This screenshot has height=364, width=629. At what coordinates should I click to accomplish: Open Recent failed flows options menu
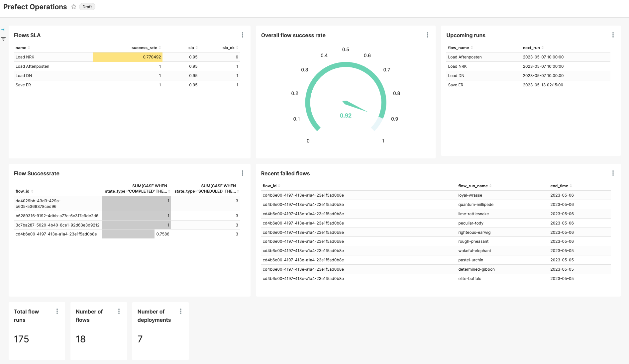click(613, 173)
